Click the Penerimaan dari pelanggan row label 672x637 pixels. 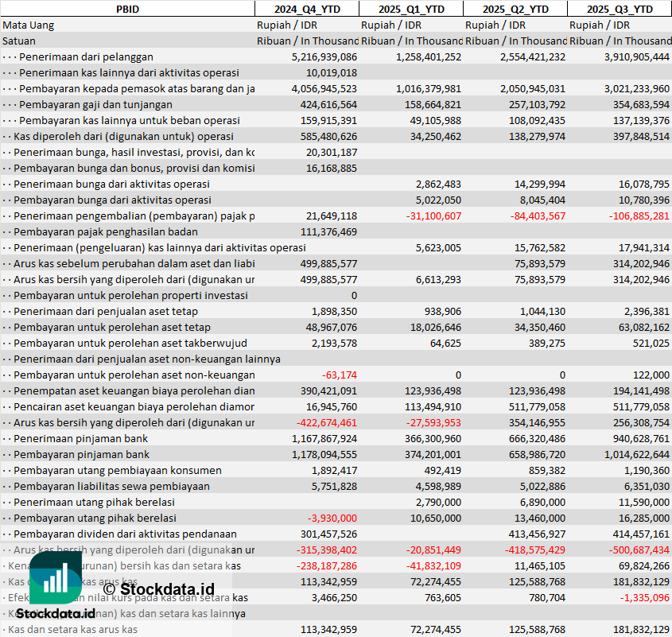click(86, 56)
